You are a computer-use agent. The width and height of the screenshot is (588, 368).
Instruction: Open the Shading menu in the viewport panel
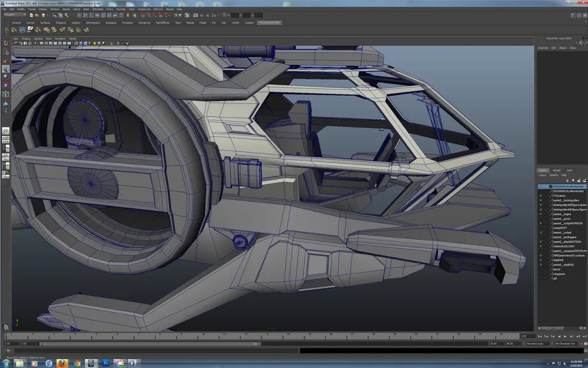26,38
